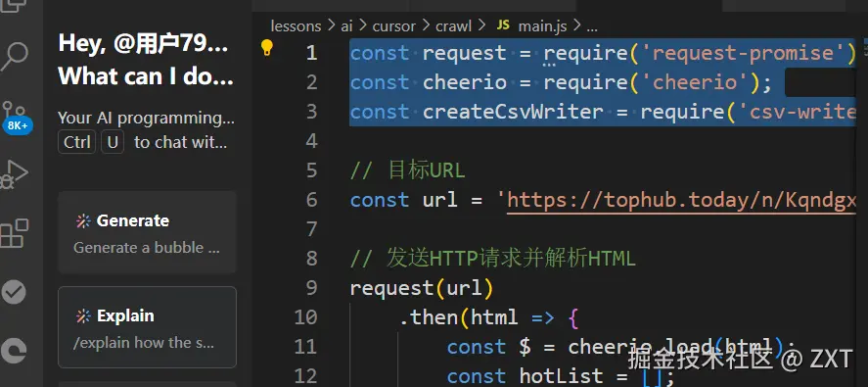Viewport: 868px width, 387px height.
Task: Click the sparkle icon beside Generate
Action: point(83,221)
